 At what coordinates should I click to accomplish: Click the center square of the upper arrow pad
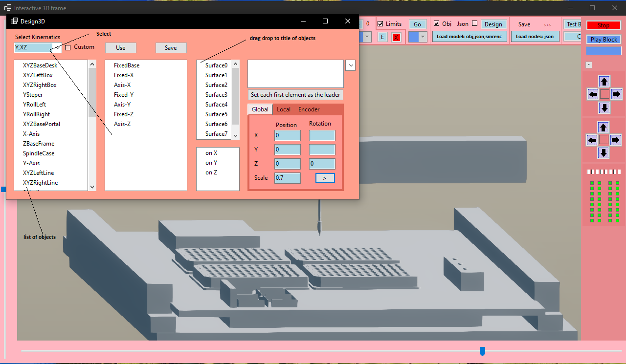click(x=604, y=94)
